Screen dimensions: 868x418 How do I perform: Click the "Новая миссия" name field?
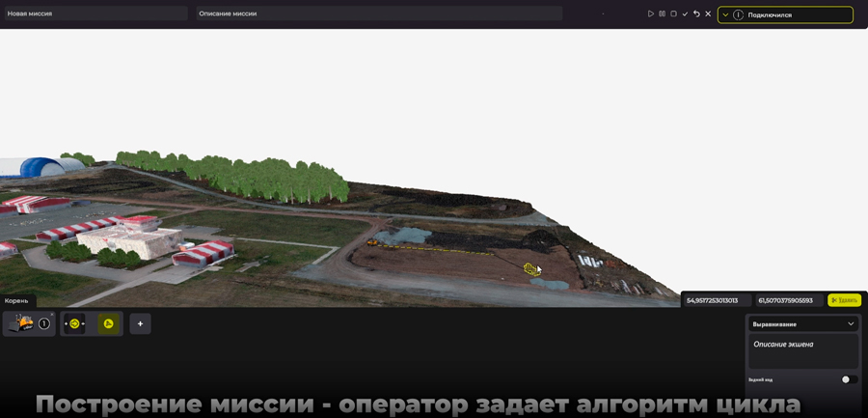(95, 14)
